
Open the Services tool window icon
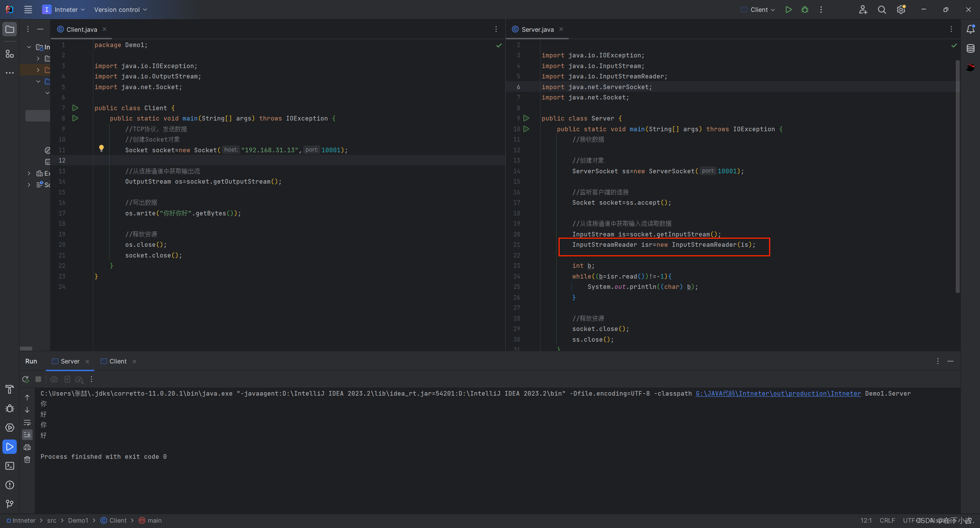(10, 428)
